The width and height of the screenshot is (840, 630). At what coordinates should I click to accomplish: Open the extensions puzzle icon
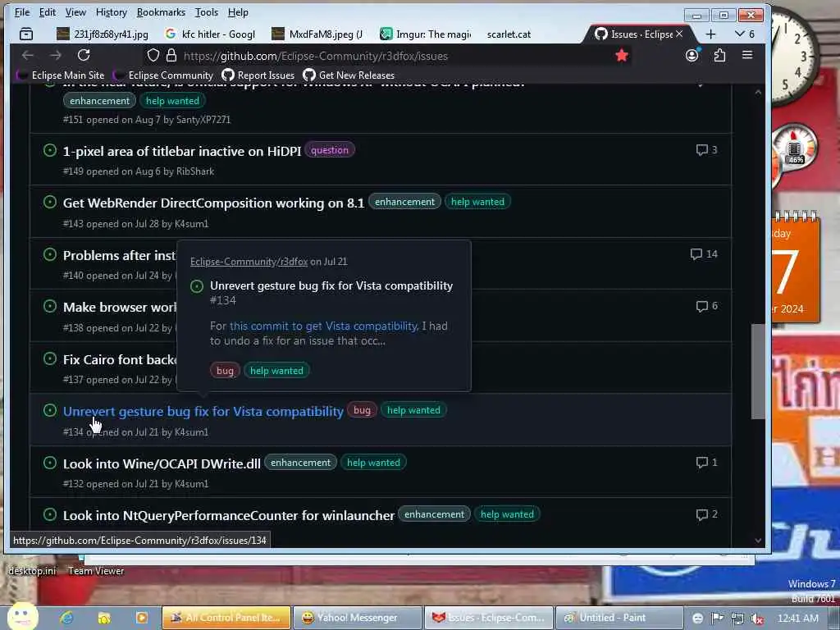[x=719, y=55]
